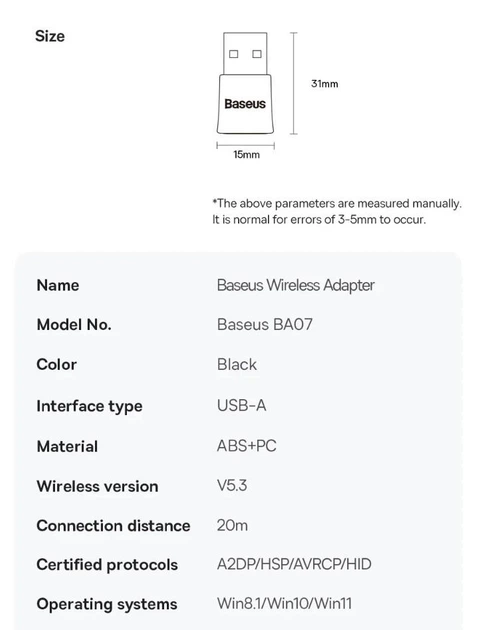Viewport: 480px width, 630px height.
Task: Click the Size heading
Action: tap(50, 36)
